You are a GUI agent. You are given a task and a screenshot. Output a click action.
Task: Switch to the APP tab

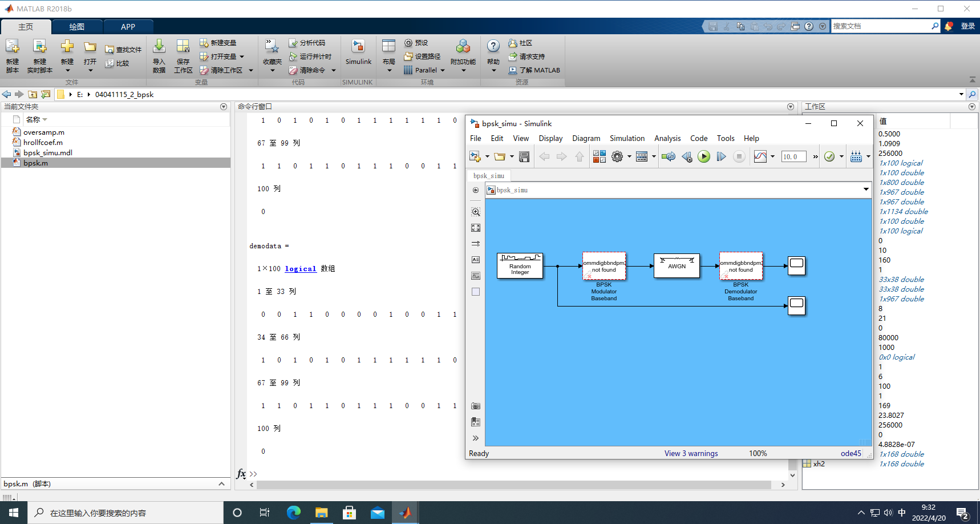point(128,27)
